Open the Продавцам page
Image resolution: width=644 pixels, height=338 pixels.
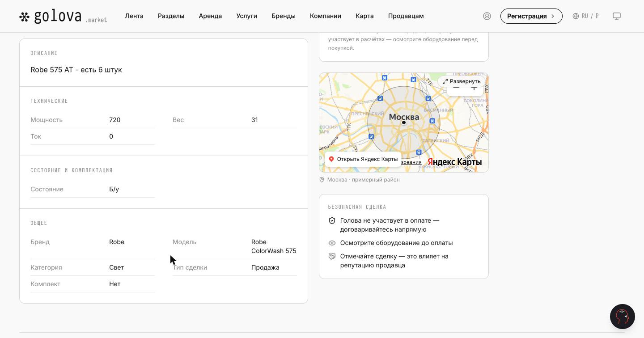pos(406,16)
